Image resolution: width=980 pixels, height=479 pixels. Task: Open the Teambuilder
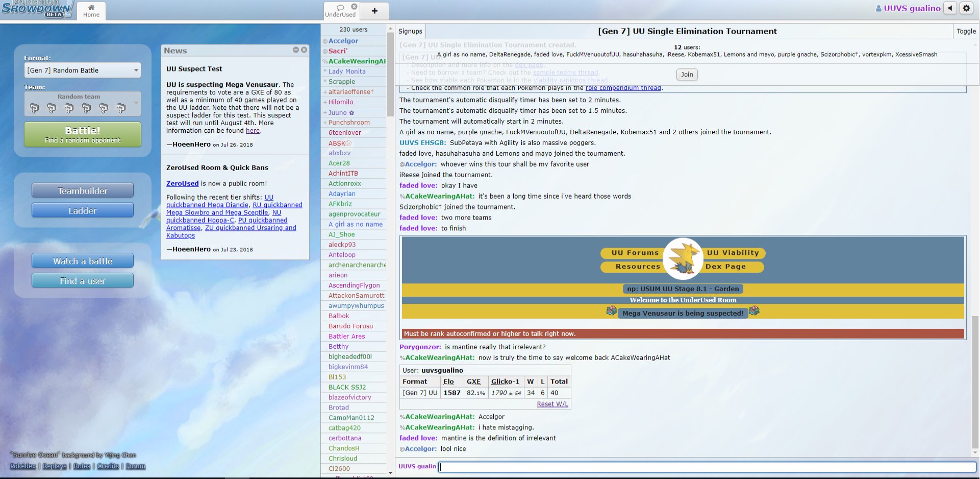(x=83, y=190)
